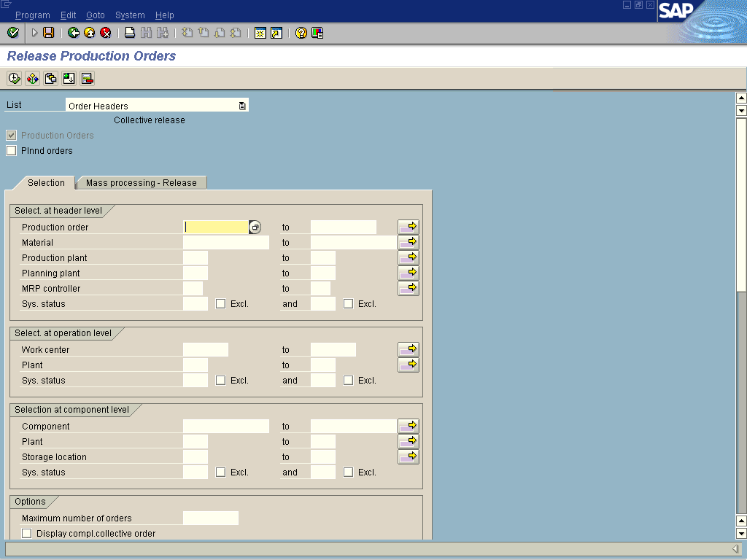747x560 pixels.
Task: Open the Help menu
Action: (165, 15)
